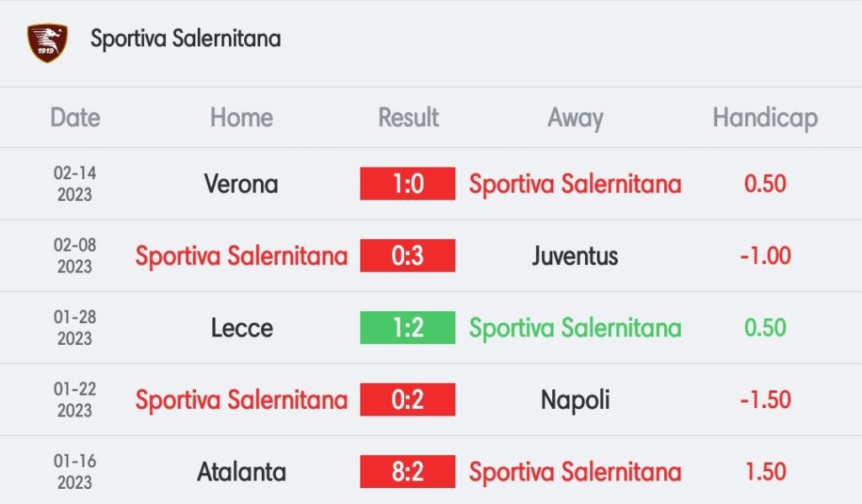
Task: Click the Date column header
Action: (75, 118)
